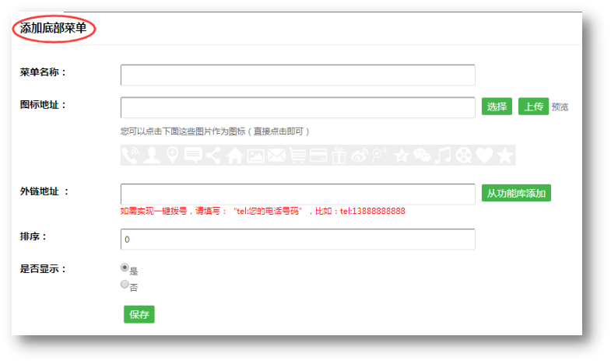
Task: Choose the Tencent Weibo icon
Action: pos(380,156)
